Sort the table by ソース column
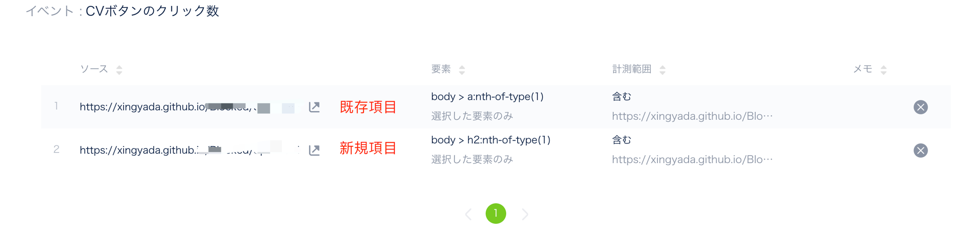The height and width of the screenshot is (249, 980). [x=119, y=70]
